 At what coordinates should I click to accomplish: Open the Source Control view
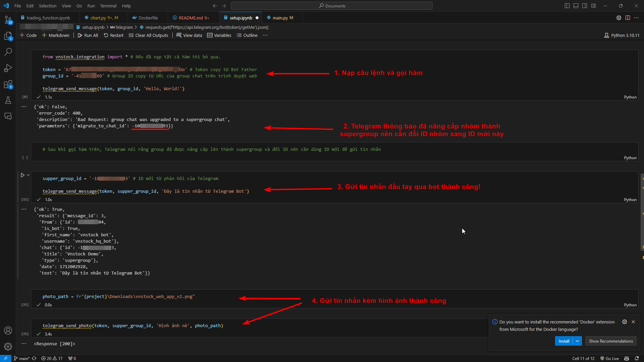8,20
